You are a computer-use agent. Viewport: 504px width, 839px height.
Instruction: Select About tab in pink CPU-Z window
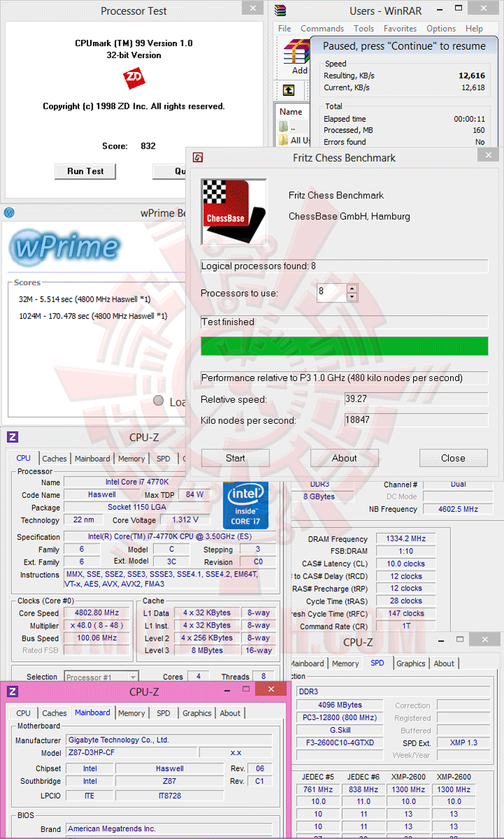coord(230,713)
